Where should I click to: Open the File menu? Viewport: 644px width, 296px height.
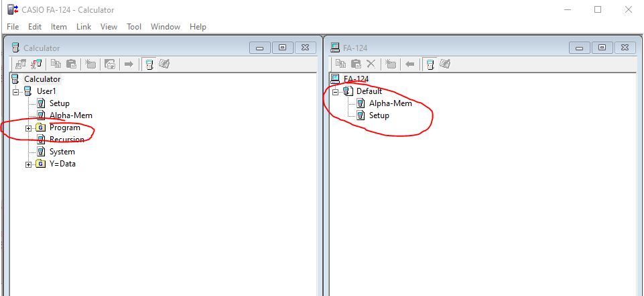(13, 27)
